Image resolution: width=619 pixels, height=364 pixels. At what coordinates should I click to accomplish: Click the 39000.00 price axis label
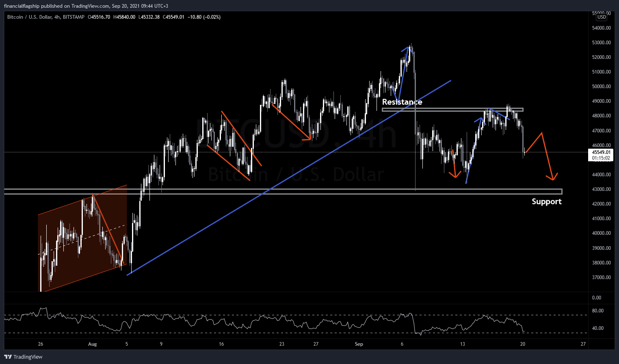[602, 248]
